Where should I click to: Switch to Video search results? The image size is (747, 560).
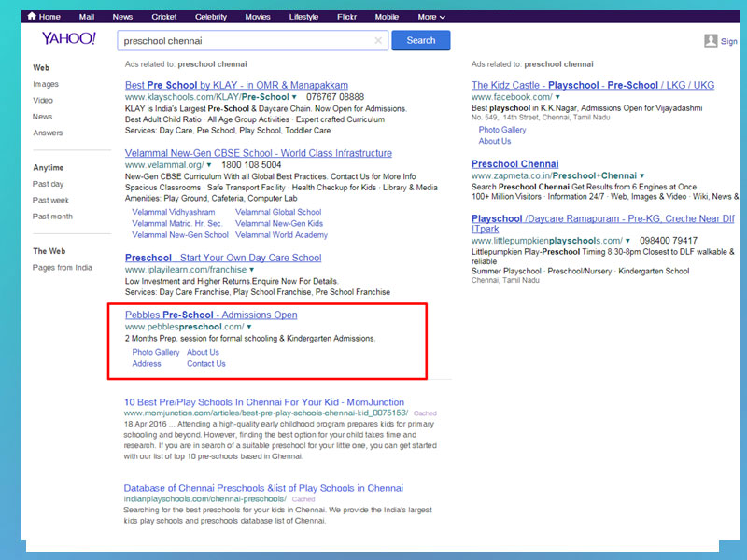coord(43,101)
